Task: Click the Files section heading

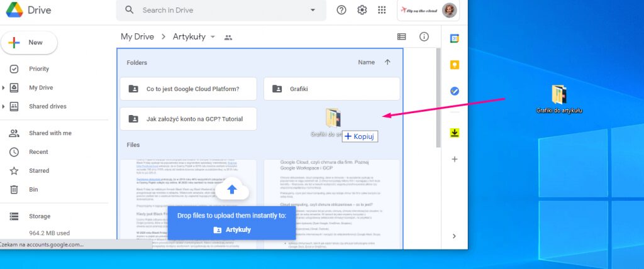Action: [x=133, y=145]
